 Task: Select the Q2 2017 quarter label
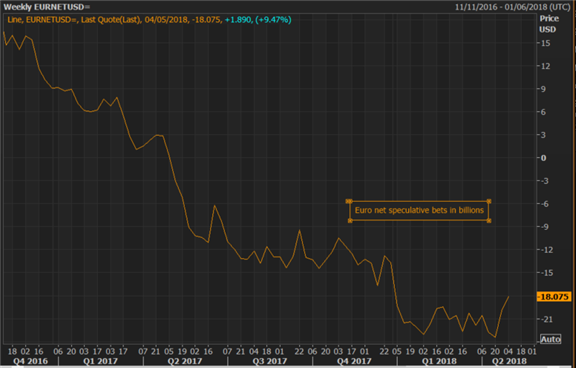click(x=185, y=361)
